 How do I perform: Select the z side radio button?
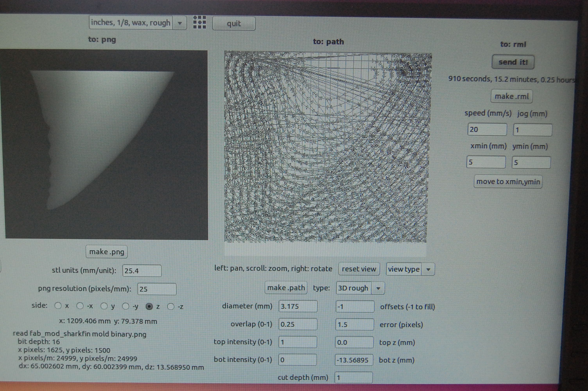tap(149, 307)
